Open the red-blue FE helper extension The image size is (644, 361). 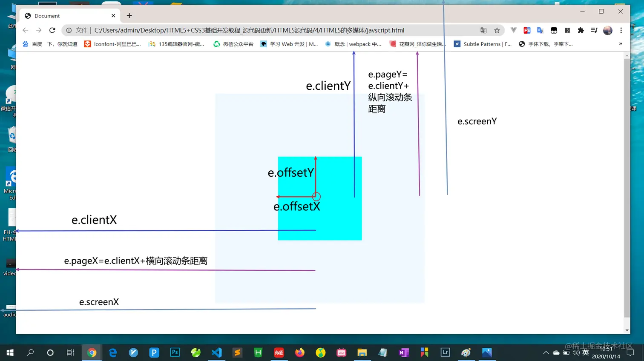(527, 30)
